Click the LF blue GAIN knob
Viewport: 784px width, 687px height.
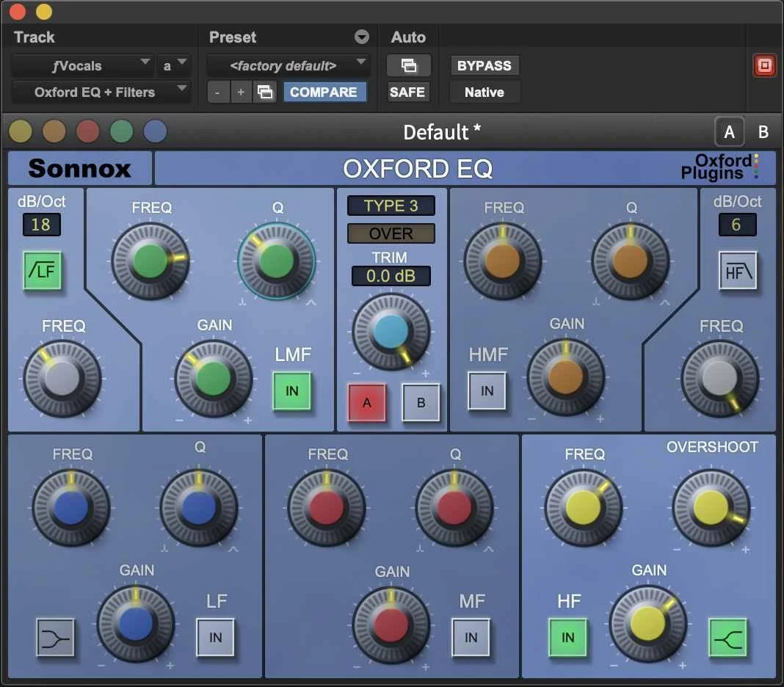tap(136, 624)
